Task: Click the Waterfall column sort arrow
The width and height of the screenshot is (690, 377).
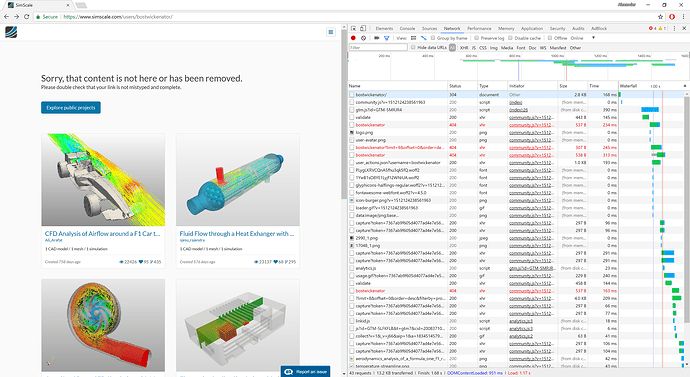Action: coord(685,86)
